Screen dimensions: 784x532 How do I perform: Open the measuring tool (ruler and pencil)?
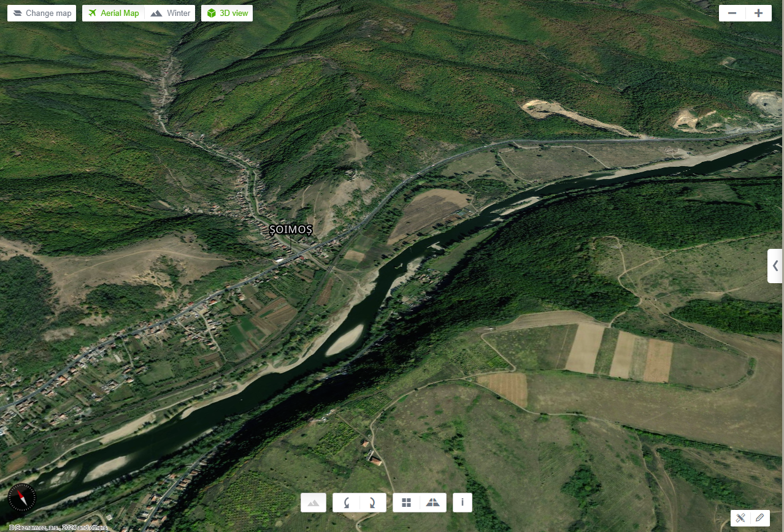point(741,518)
